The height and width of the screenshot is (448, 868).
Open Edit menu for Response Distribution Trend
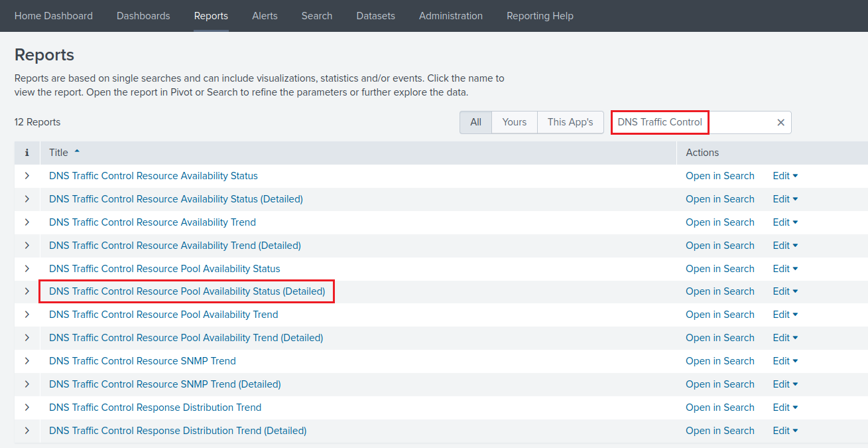pyautogui.click(x=785, y=408)
